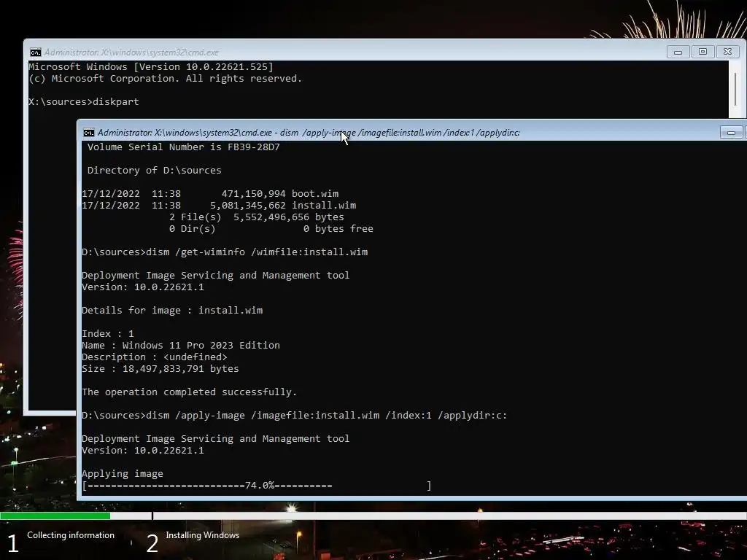Screen dimensions: 747x560
Task: Click the 'Applying image' status text
Action: (123, 474)
